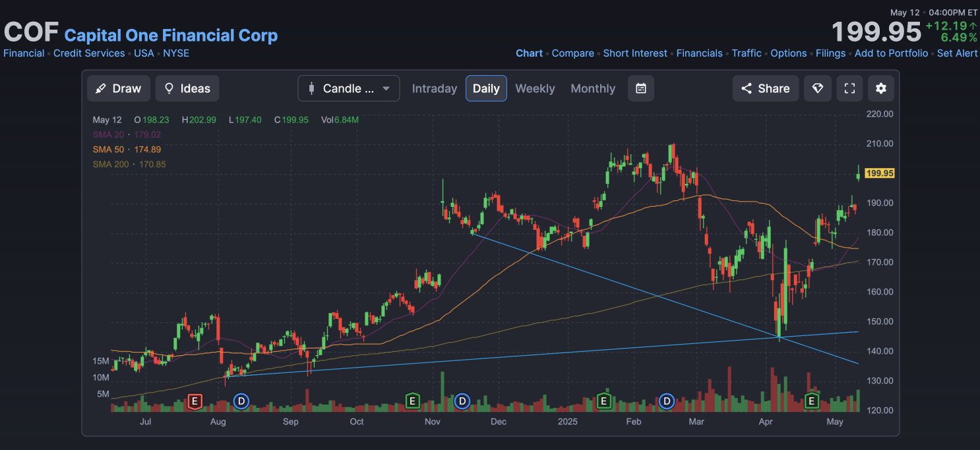Open the Ideas panel
This screenshot has height=450, width=980.
[x=187, y=88]
